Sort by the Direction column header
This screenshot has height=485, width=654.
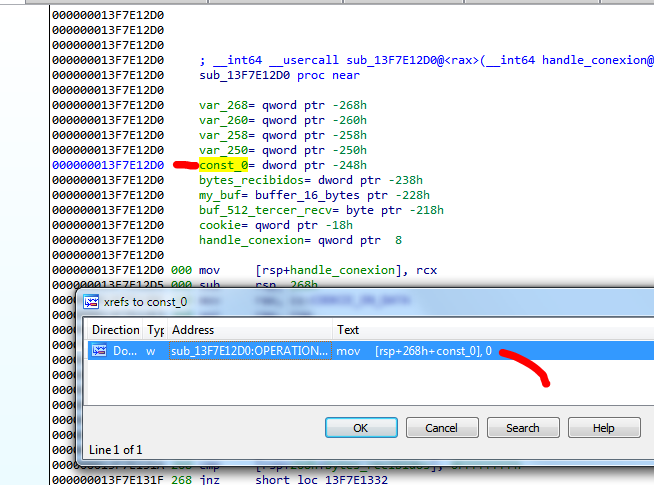click(116, 329)
